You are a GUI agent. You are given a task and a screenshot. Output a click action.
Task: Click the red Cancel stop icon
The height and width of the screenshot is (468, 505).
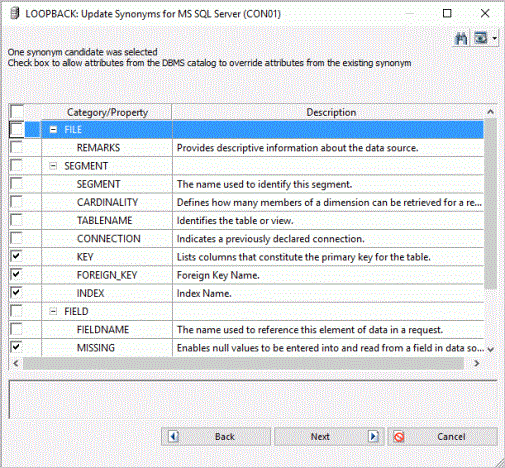click(399, 437)
